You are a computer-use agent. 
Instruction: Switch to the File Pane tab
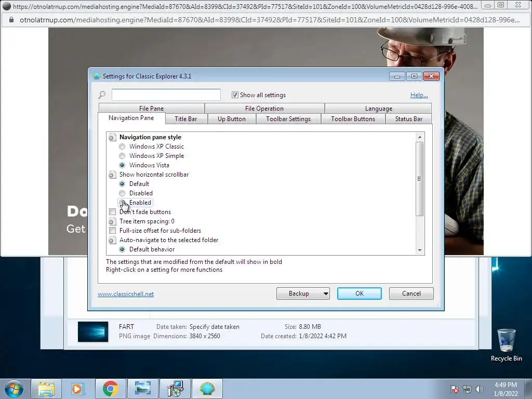151,108
